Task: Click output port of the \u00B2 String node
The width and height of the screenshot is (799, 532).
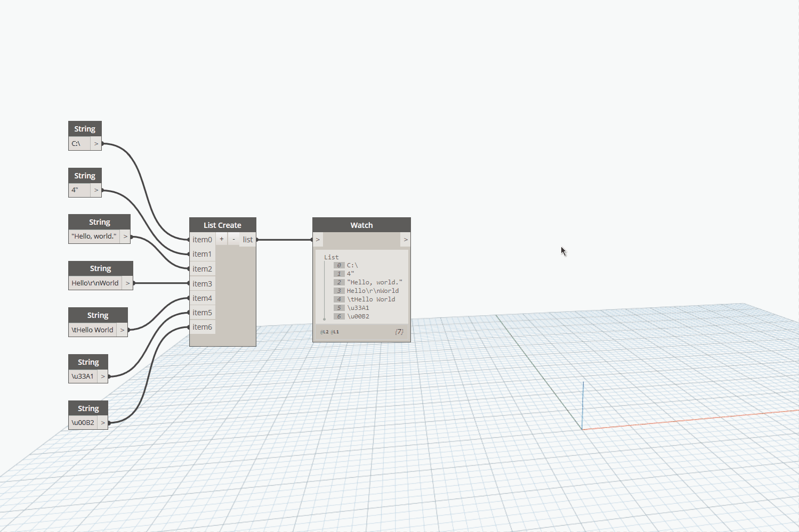Action: (x=103, y=423)
